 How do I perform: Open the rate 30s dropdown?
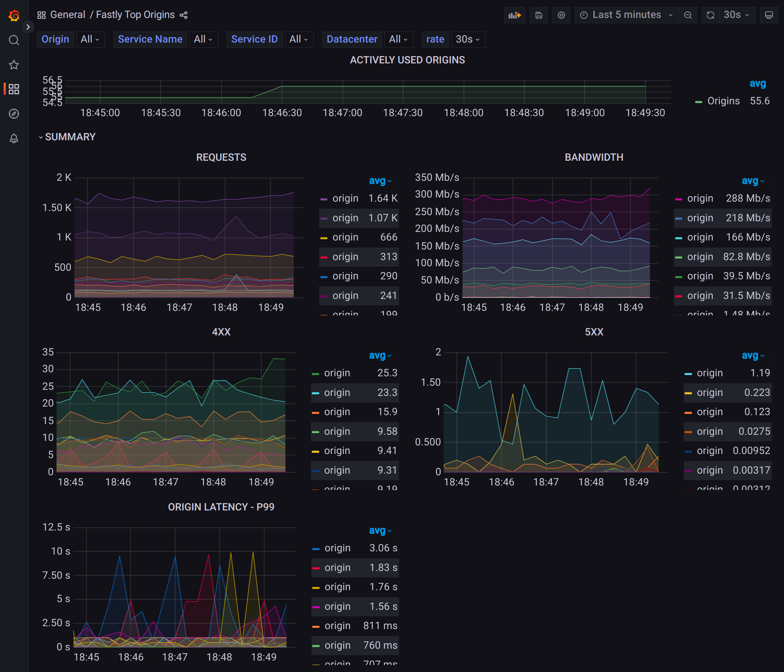(x=468, y=39)
